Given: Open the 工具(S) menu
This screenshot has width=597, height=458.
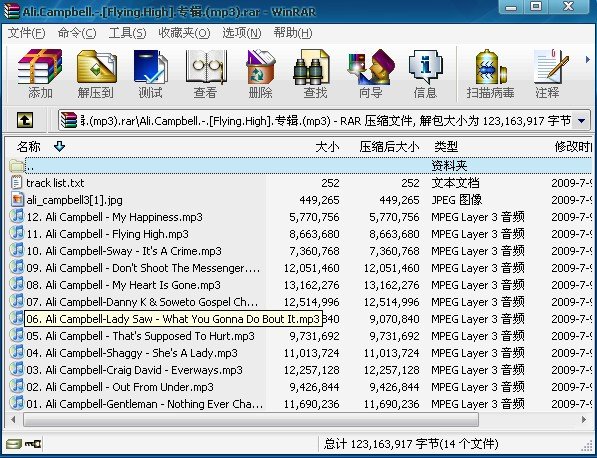Looking at the screenshot, I should coord(127,33).
